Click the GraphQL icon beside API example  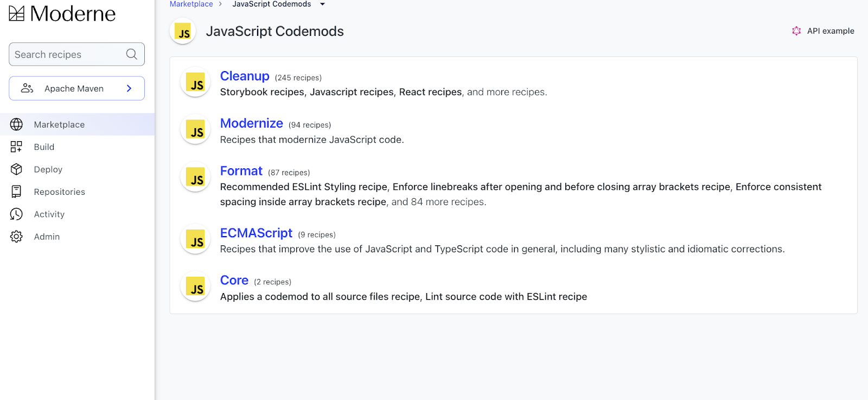pos(796,31)
